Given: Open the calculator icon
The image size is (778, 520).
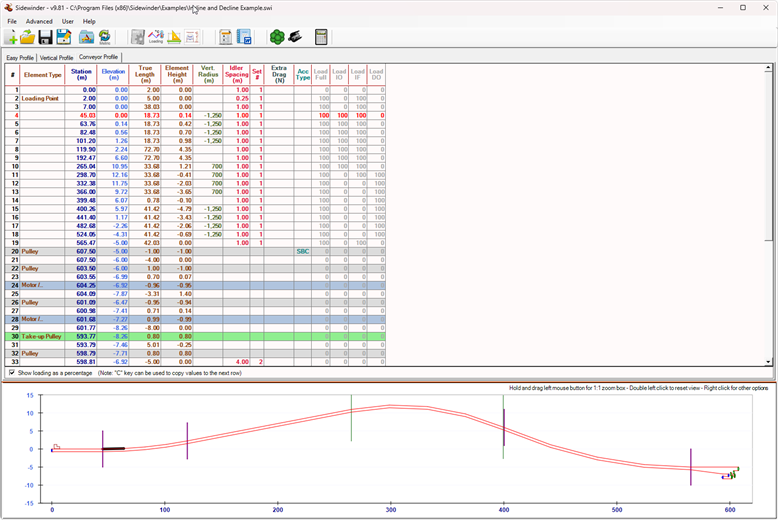Looking at the screenshot, I should [321, 37].
